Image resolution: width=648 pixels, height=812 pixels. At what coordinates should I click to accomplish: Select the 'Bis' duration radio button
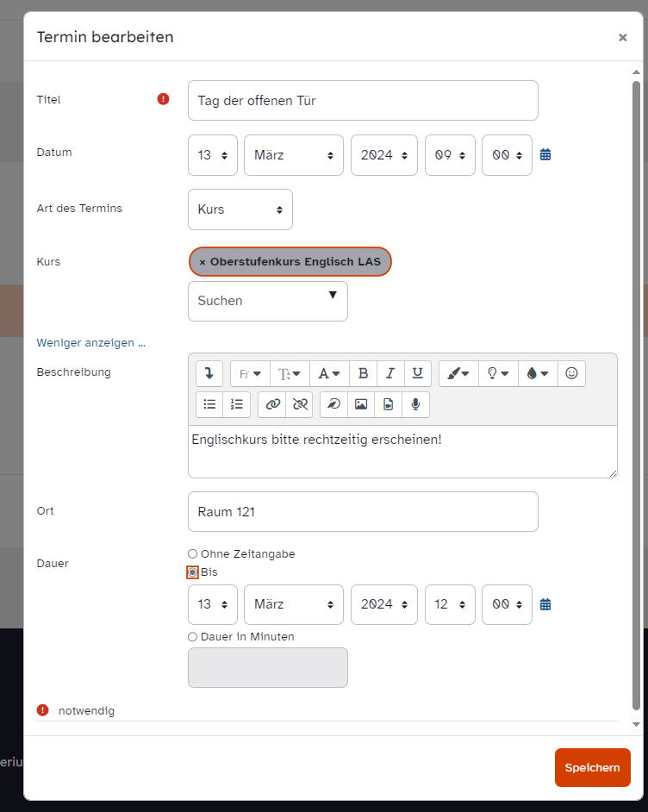click(x=192, y=572)
